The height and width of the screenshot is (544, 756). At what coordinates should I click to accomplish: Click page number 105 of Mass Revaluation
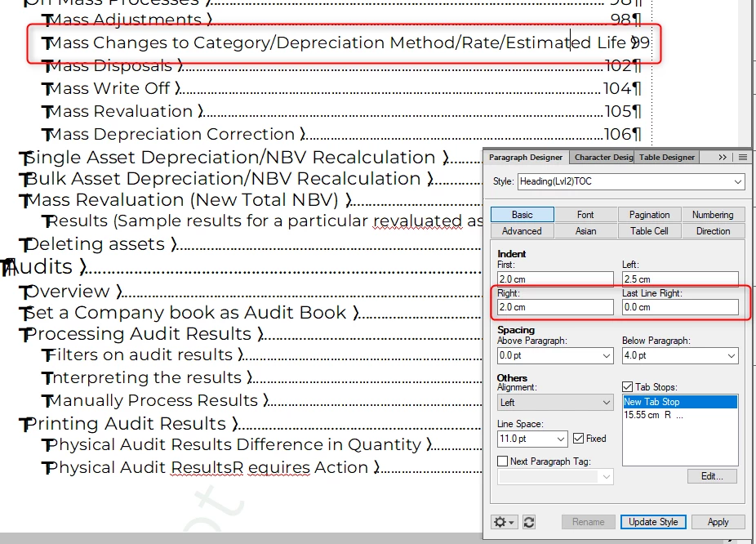tap(618, 111)
